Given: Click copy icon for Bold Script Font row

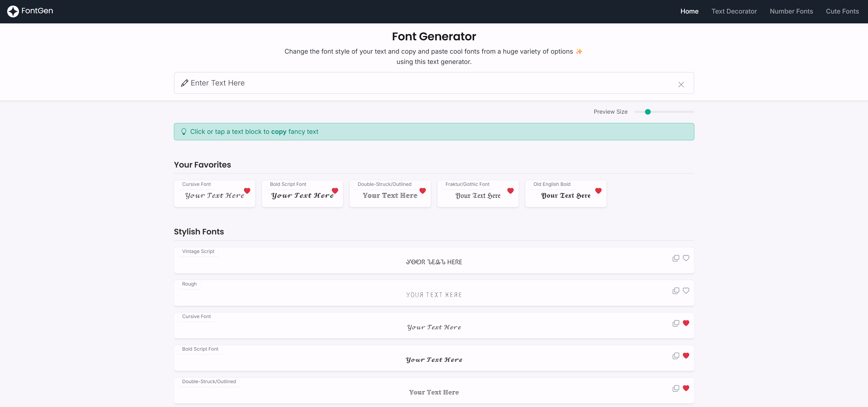Looking at the screenshot, I should [x=675, y=356].
